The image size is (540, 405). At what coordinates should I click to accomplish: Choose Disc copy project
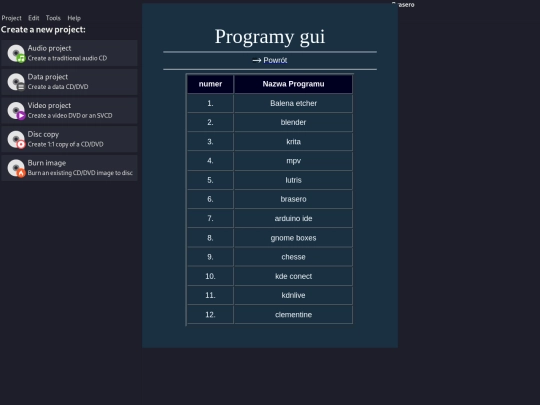pyautogui.click(x=69, y=139)
